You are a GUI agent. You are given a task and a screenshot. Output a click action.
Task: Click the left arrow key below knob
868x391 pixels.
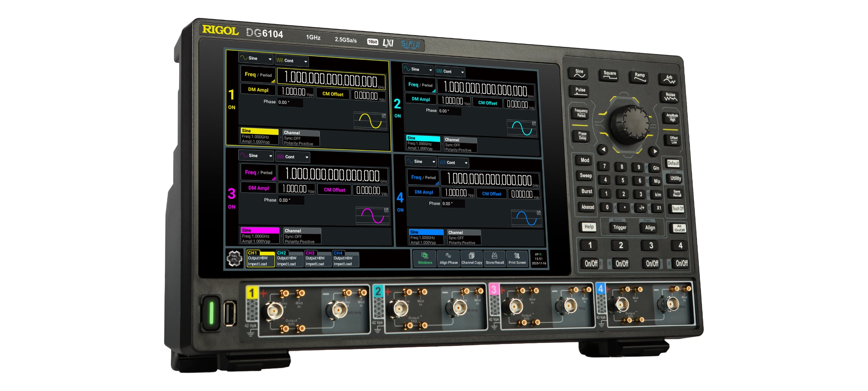pyautogui.click(x=603, y=150)
